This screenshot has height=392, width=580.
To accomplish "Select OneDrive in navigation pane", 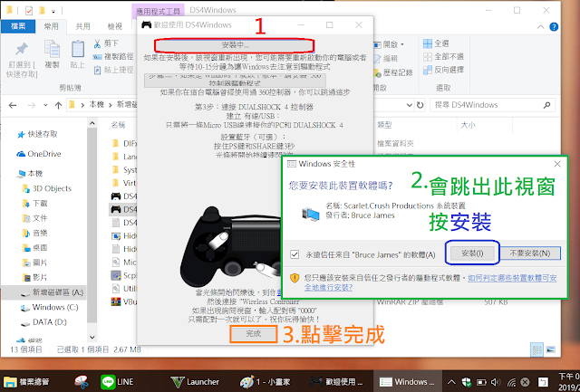I will (39, 154).
